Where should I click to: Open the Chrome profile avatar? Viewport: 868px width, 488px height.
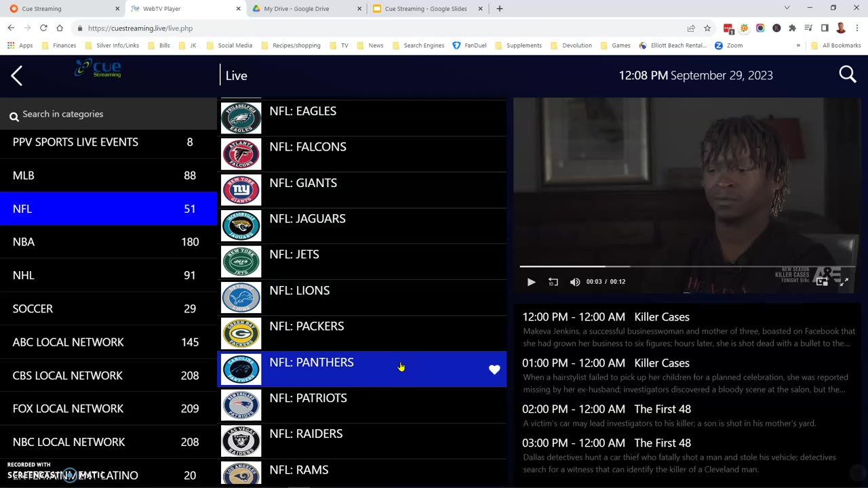click(841, 28)
